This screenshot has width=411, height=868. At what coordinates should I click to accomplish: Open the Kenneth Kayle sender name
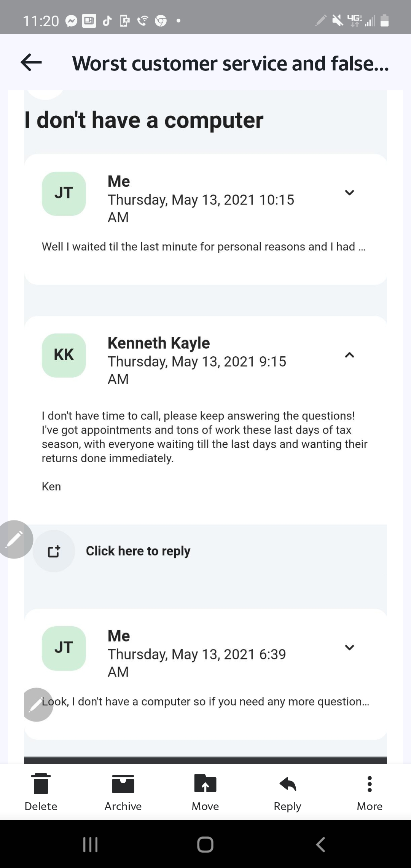tap(159, 343)
